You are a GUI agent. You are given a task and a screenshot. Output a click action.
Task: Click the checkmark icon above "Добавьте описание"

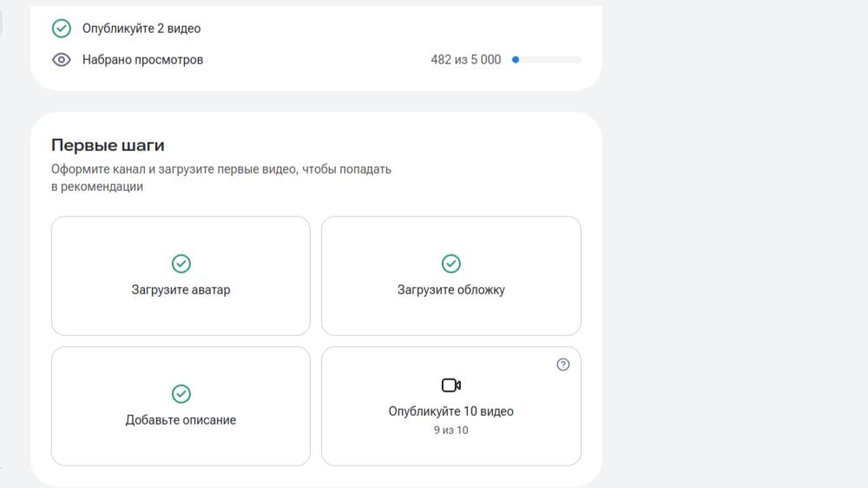point(181,393)
